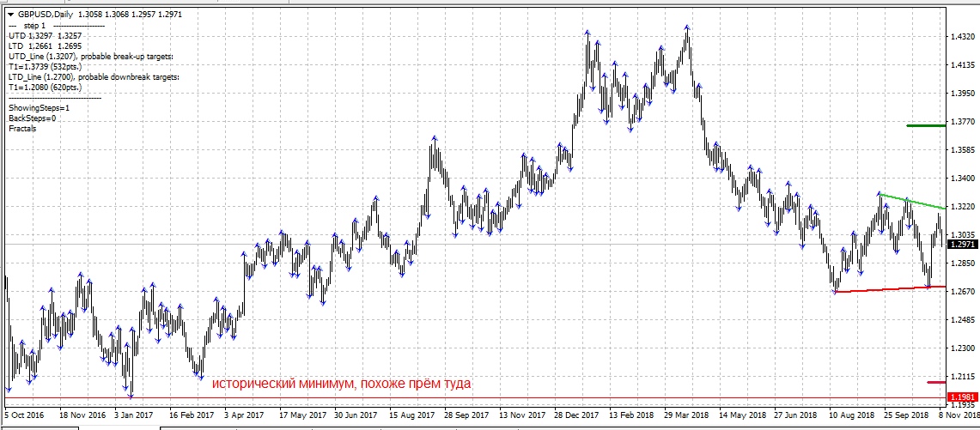Viewport: 980px width, 430px height.
Task: Click the short dark green break-up target line
Action: click(x=926, y=126)
